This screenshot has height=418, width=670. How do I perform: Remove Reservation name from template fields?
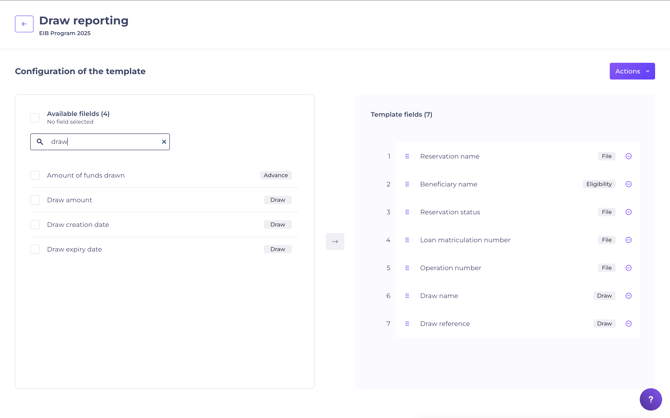point(629,156)
